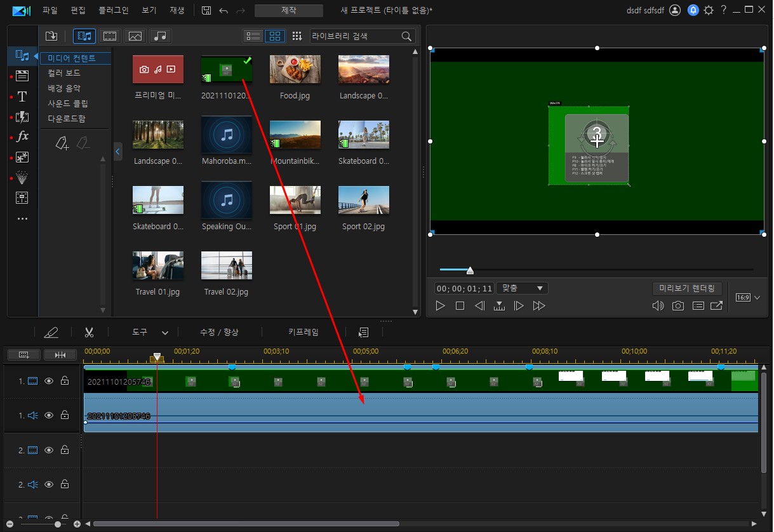The image size is (774, 532).
Task: Open the 재생 menu
Action: coord(177,10)
